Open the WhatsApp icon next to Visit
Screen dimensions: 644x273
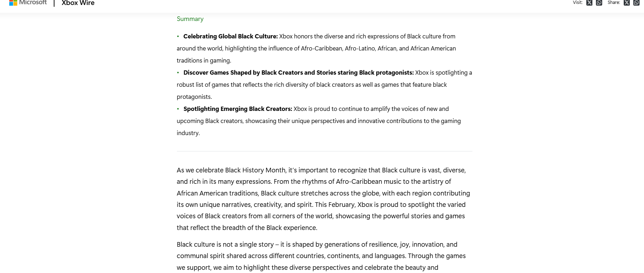point(599,3)
